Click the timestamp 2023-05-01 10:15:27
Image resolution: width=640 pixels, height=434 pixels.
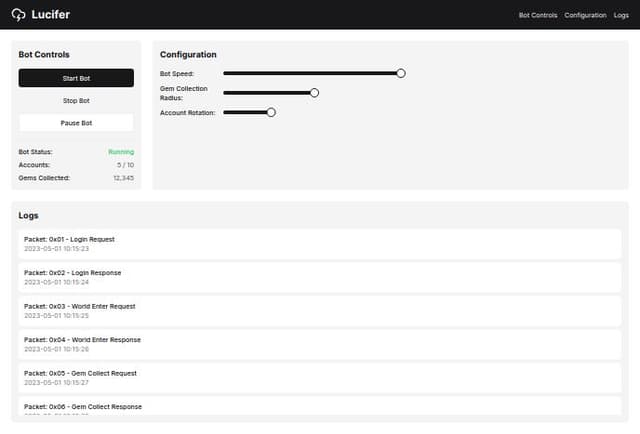[56, 383]
